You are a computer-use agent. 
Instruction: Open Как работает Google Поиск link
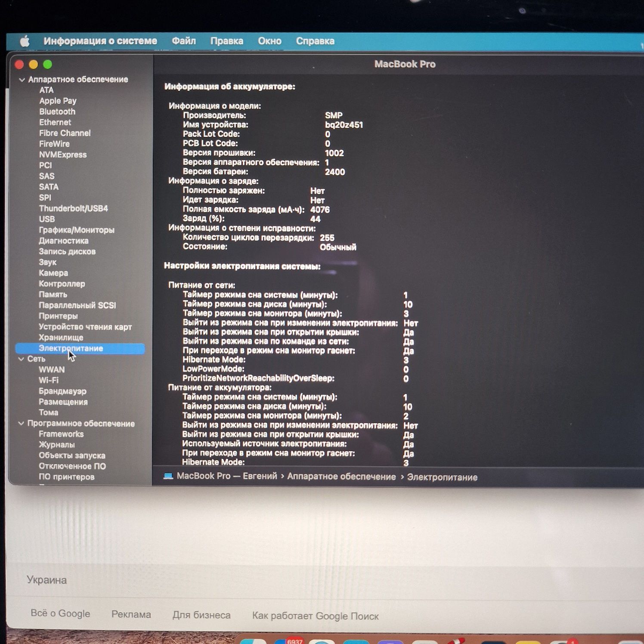(316, 616)
